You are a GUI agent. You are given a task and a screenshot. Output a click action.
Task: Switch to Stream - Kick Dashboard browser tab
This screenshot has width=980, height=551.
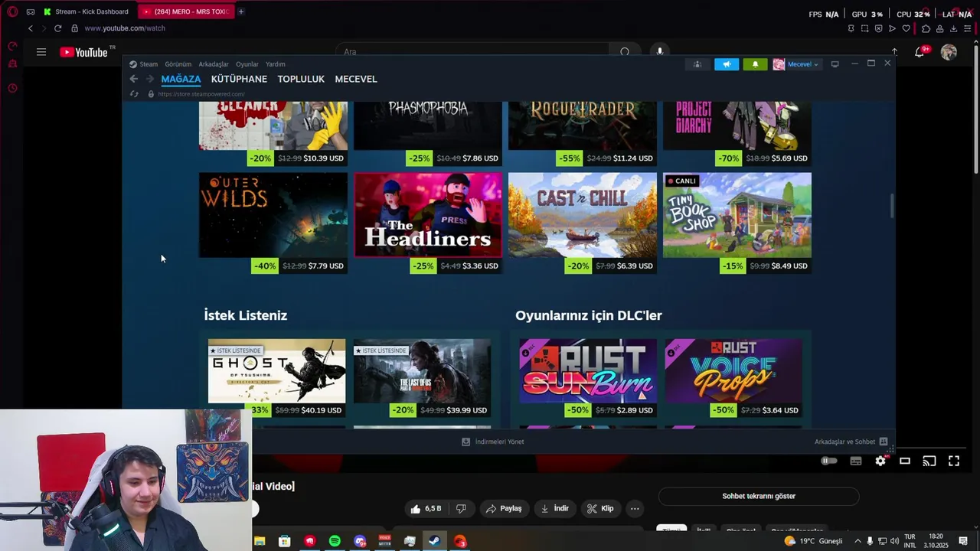point(87,11)
